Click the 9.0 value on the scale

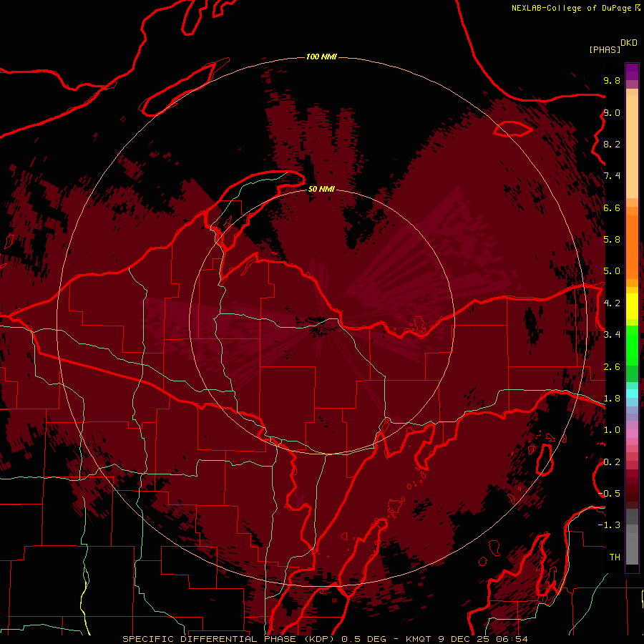coord(612,112)
